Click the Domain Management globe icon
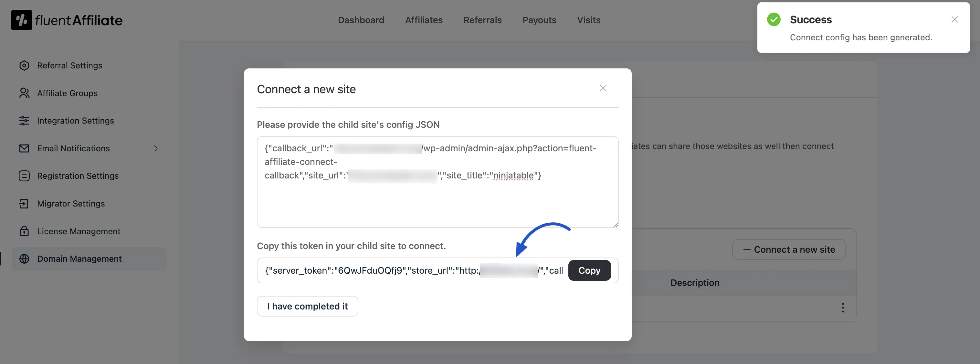The image size is (980, 364). click(x=24, y=259)
